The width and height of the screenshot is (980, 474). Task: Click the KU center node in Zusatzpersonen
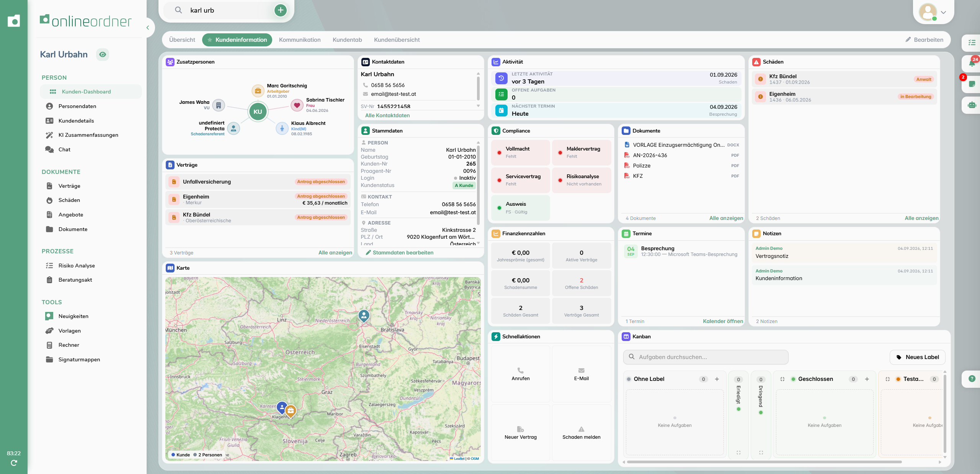[x=258, y=112]
